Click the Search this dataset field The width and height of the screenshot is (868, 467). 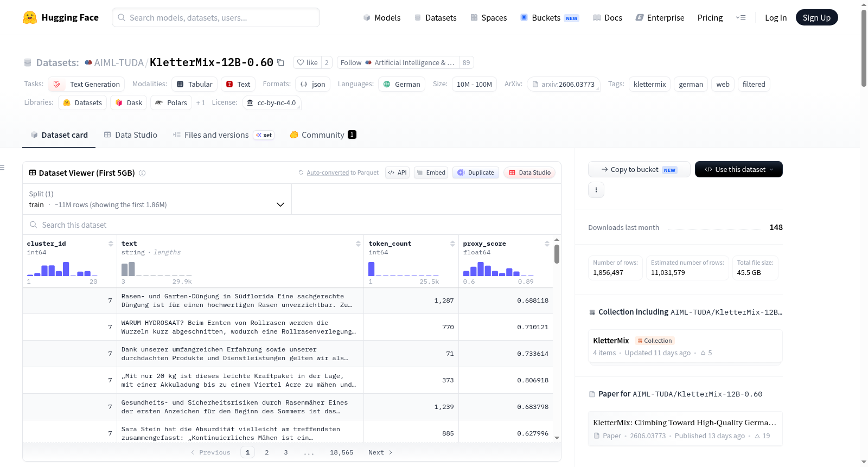point(292,225)
